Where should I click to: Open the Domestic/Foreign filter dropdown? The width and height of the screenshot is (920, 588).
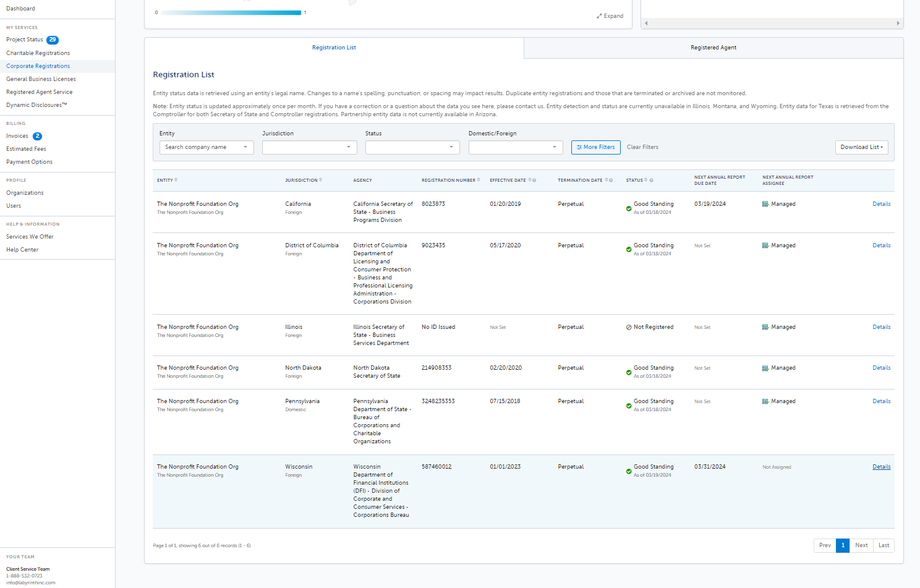click(516, 147)
